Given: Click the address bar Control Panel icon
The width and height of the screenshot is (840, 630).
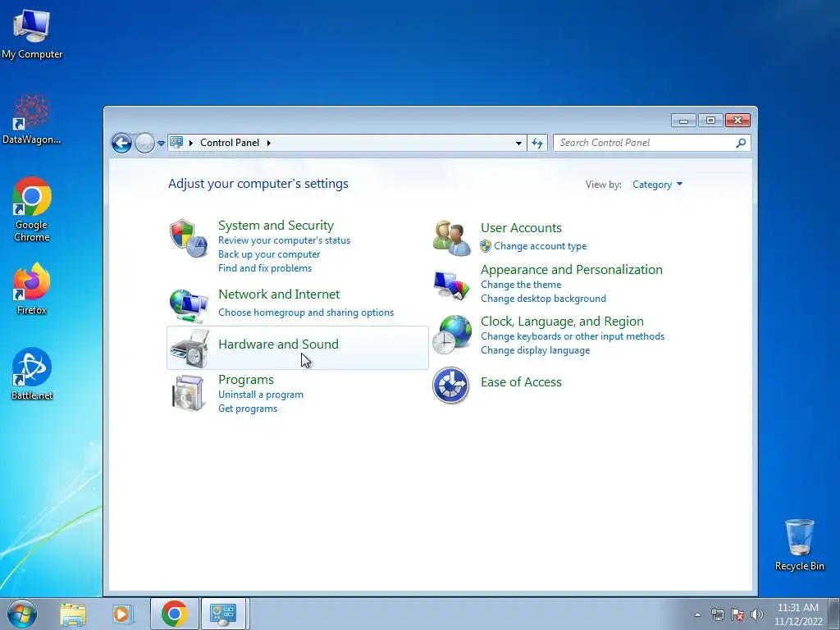Looking at the screenshot, I should point(176,143).
